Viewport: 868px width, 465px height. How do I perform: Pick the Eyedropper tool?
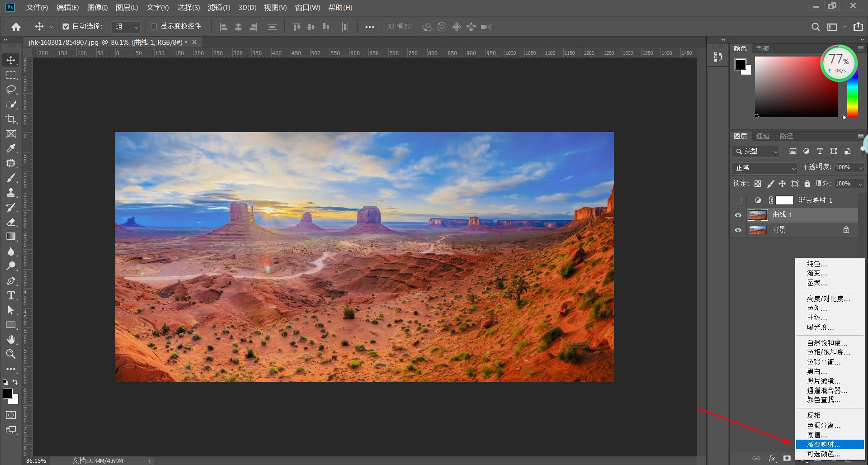tap(11, 148)
